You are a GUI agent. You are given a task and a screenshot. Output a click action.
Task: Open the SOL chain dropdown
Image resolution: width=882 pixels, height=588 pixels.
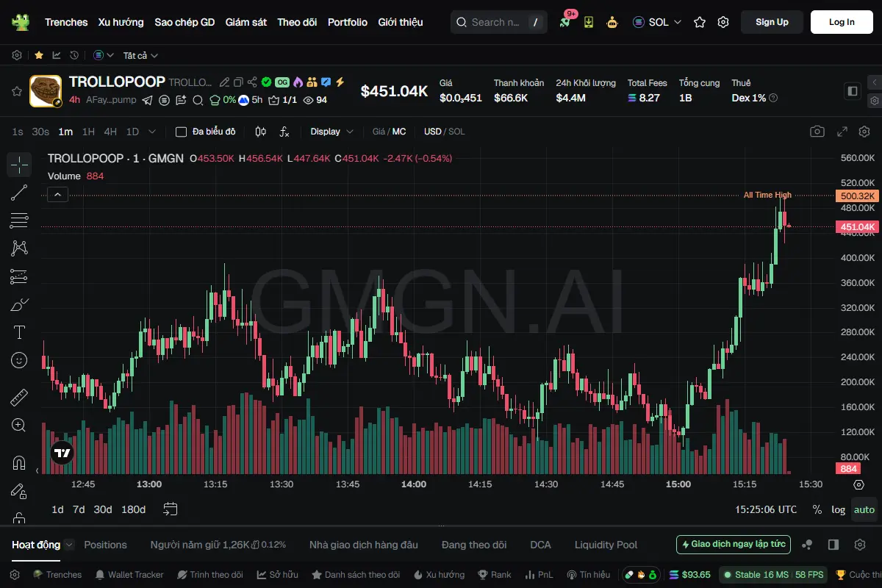coord(657,22)
